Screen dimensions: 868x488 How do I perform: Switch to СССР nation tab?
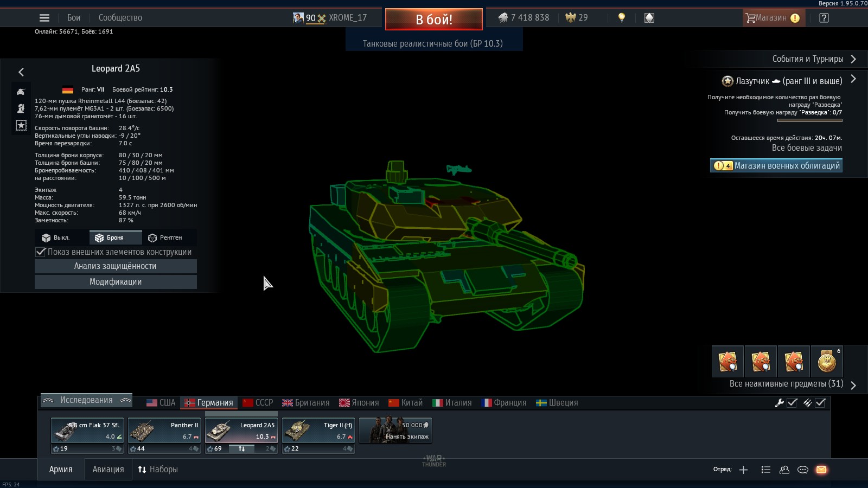258,403
